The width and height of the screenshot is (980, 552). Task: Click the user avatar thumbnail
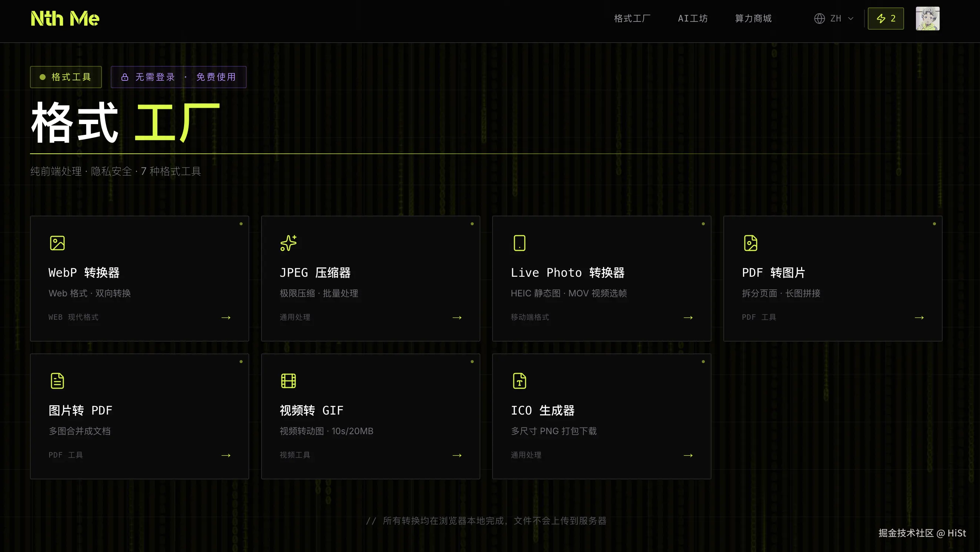927,18
